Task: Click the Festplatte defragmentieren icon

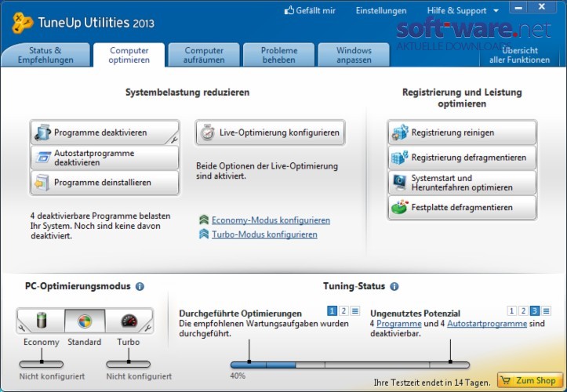Action: 400,207
